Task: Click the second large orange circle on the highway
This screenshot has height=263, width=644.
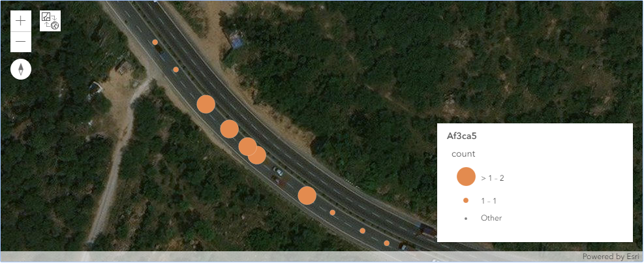Action: click(x=229, y=129)
